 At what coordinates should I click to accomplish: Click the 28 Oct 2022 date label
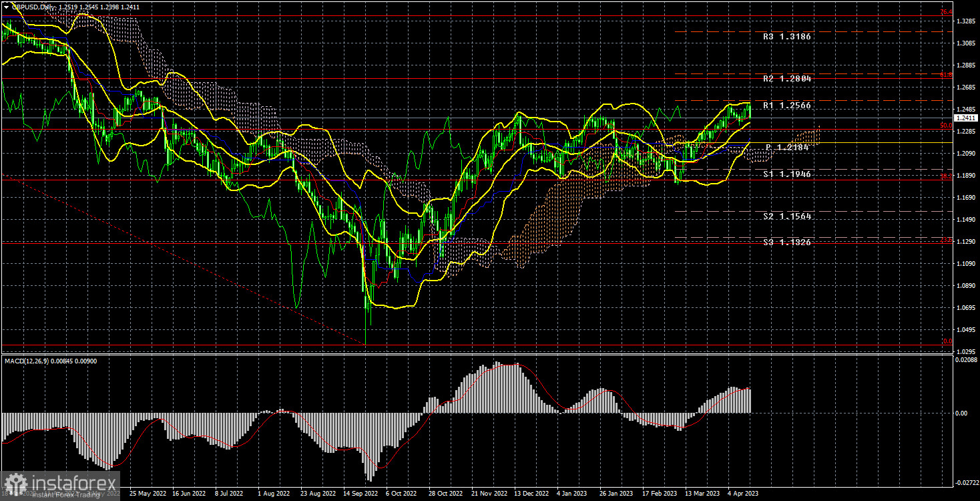pos(447,494)
